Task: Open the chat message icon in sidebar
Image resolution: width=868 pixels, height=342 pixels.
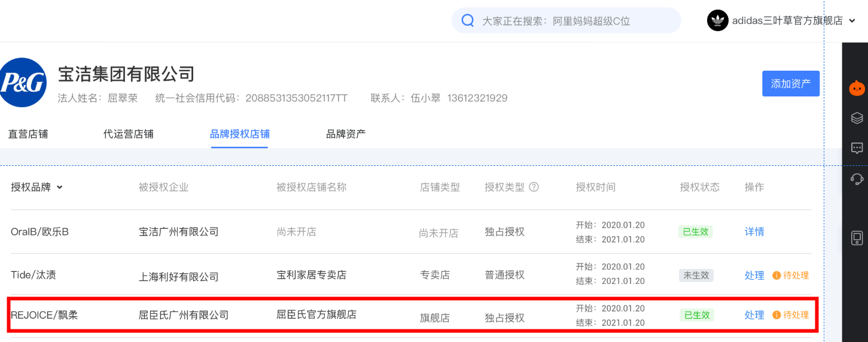Action: pos(857,148)
